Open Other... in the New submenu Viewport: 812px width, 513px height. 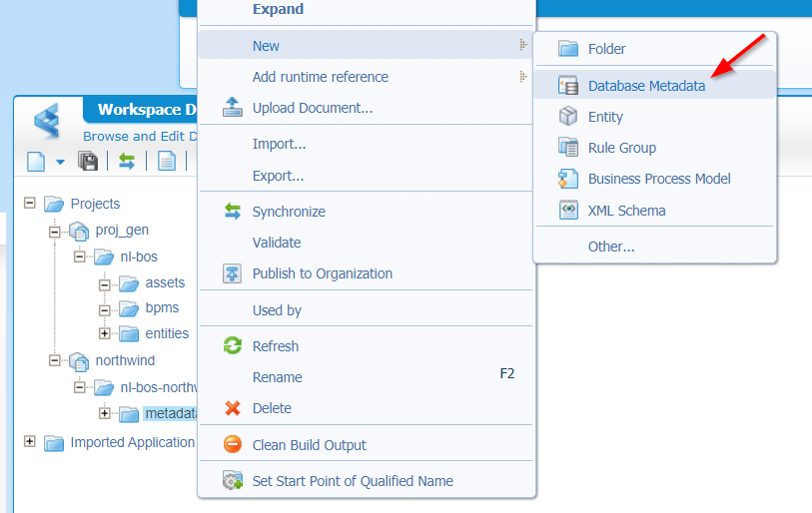tap(611, 247)
